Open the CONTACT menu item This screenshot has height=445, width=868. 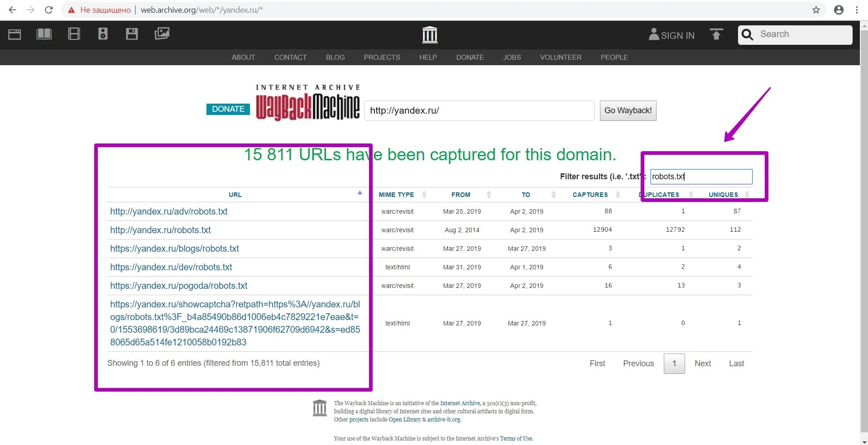pos(290,57)
